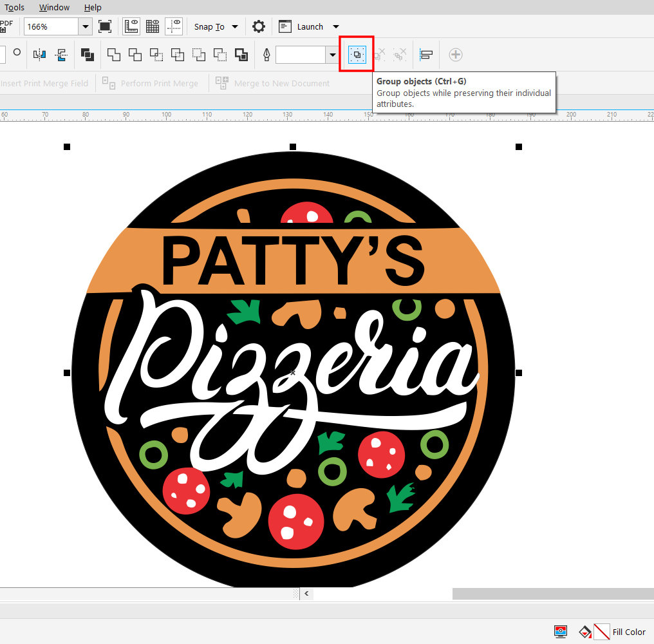The image size is (654, 644).
Task: Toggle guidelines visibility
Action: tap(174, 26)
